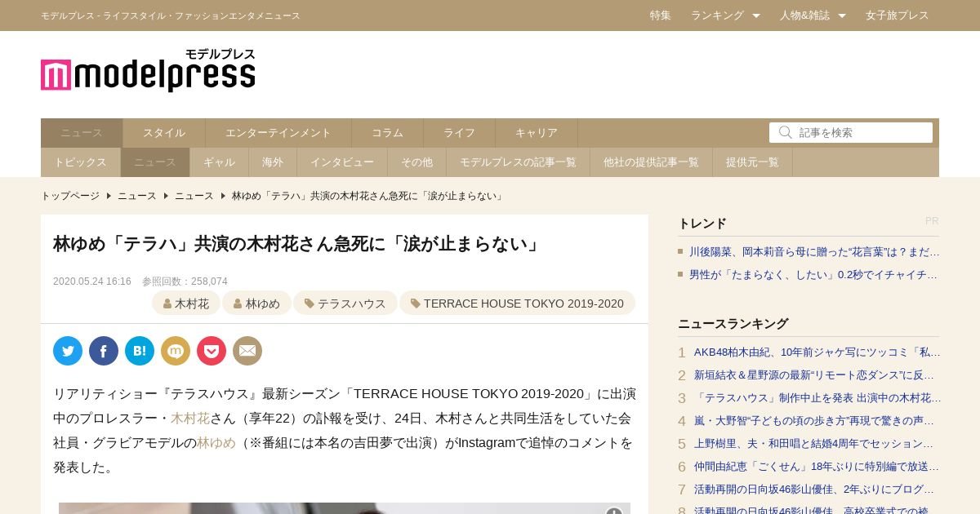Bookmark article on Hatena B!

point(140,351)
